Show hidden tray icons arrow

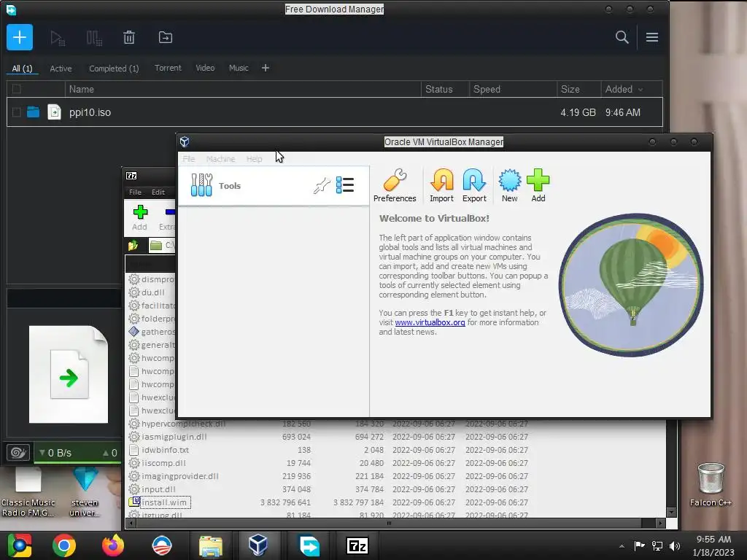tap(622, 546)
